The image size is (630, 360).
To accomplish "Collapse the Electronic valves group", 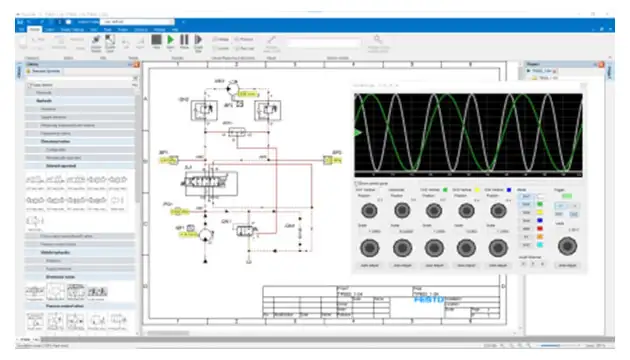I will 80,277.
